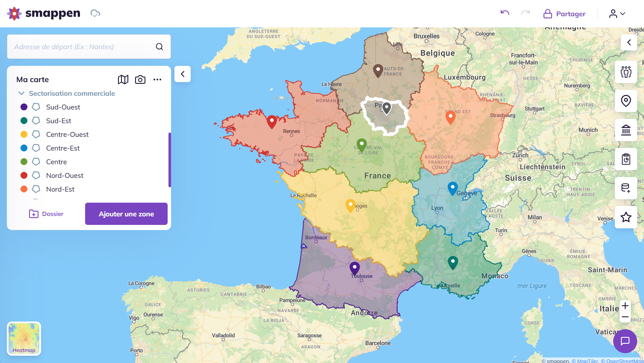
Task: Open the three-dot menu of Ma carte
Action: (x=157, y=80)
